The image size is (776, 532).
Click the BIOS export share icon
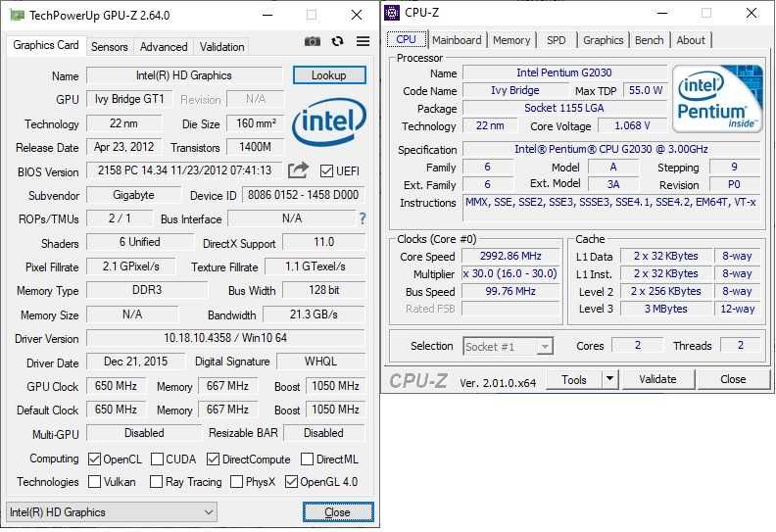298,170
